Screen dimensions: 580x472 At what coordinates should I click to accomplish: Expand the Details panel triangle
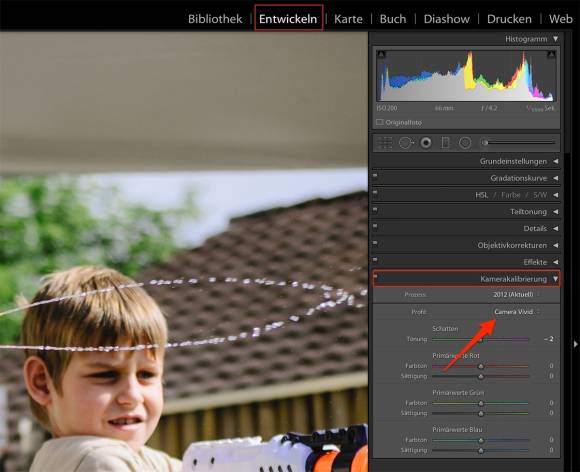pos(555,229)
